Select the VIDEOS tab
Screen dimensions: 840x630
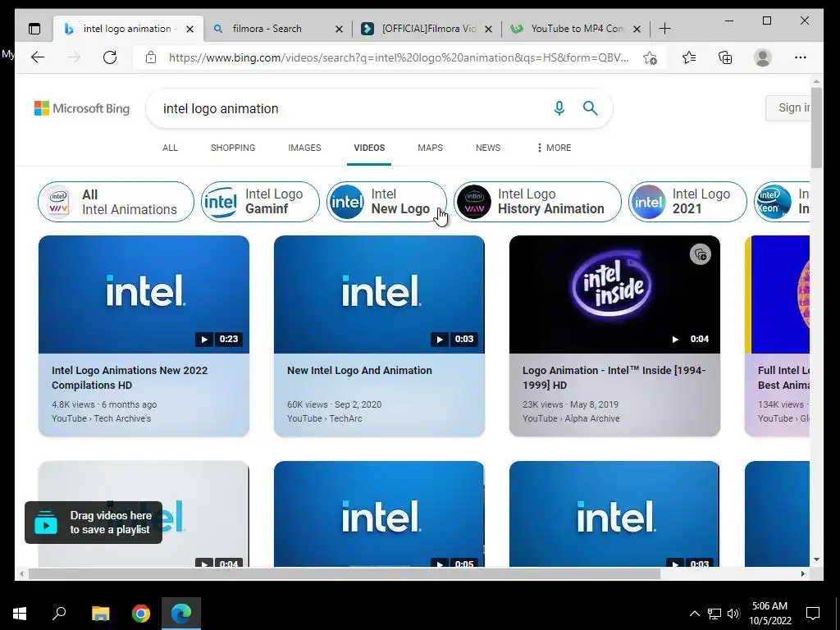pos(369,148)
